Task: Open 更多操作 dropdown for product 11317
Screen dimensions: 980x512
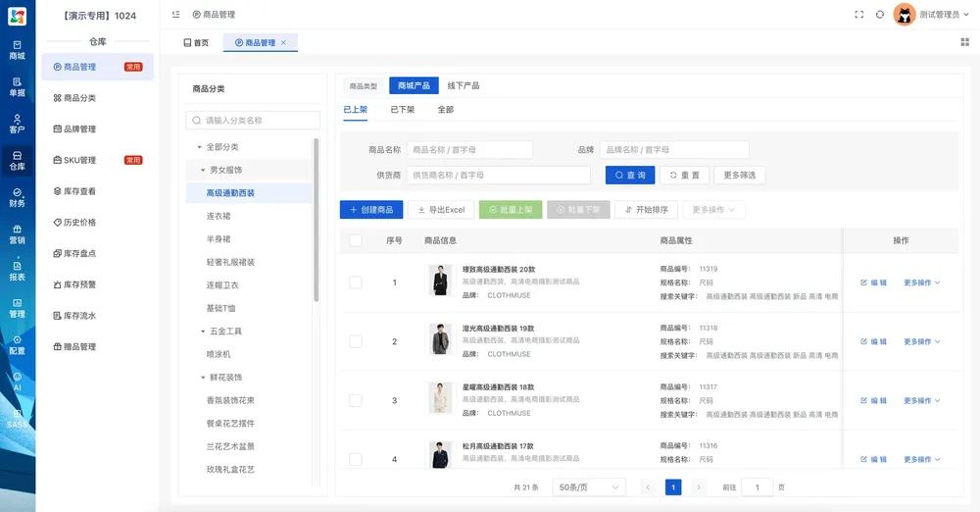Action: click(x=922, y=400)
